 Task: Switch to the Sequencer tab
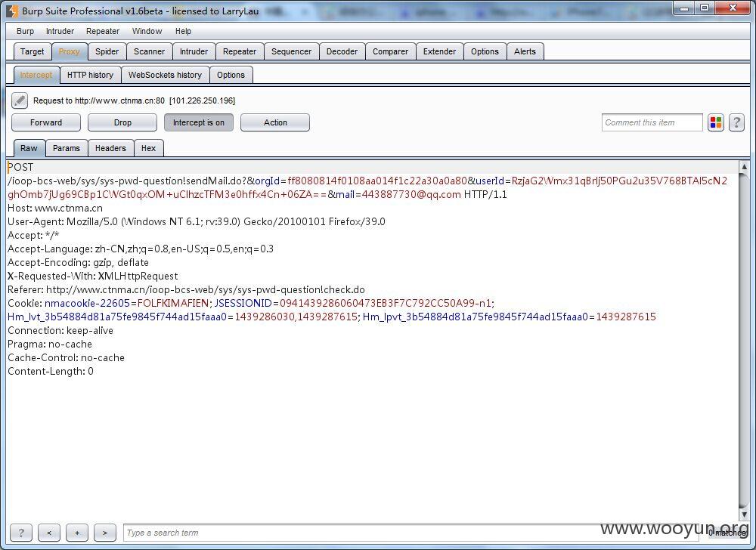291,51
